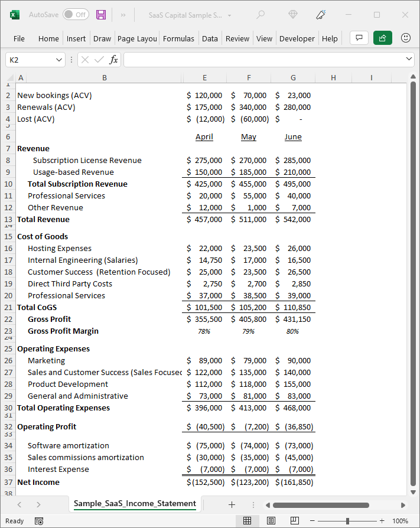
Task: Go to next sheet with right arrow
Action: 38,504
